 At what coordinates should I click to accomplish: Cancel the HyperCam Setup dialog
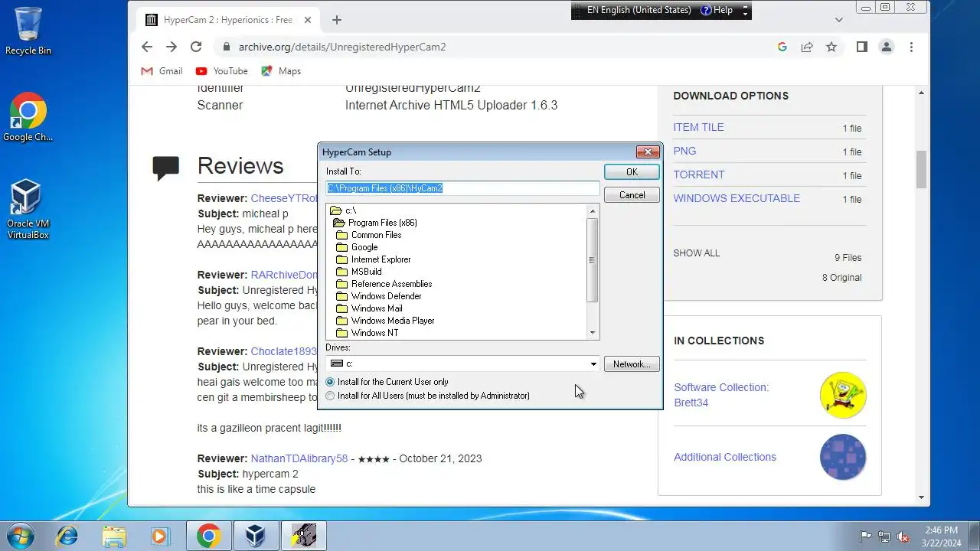pyautogui.click(x=632, y=195)
